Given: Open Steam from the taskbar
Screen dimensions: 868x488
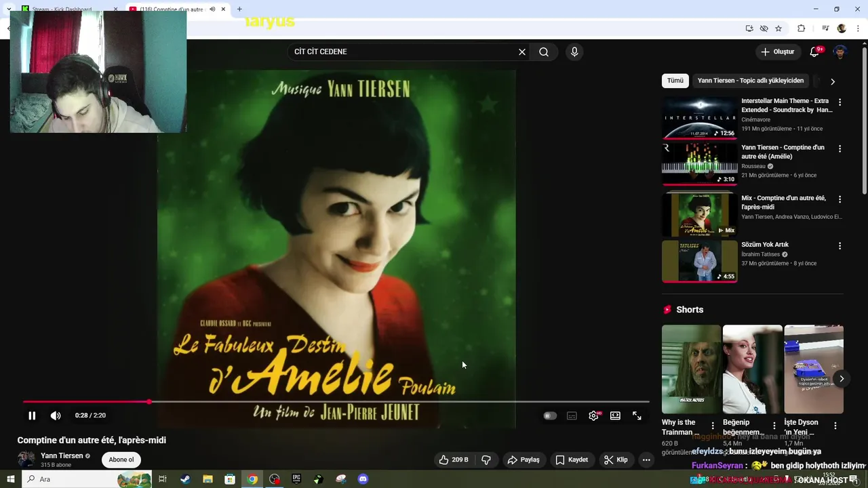Looking at the screenshot, I should 185,479.
